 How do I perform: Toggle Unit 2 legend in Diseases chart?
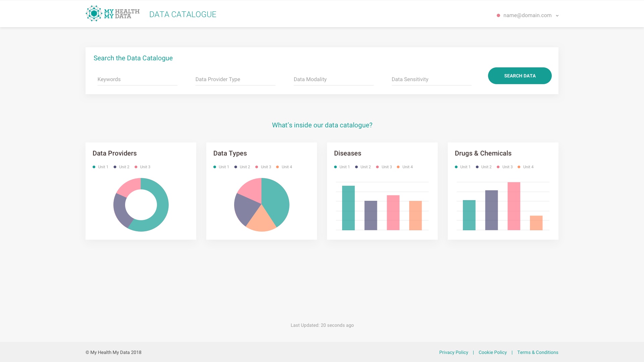pos(363,167)
